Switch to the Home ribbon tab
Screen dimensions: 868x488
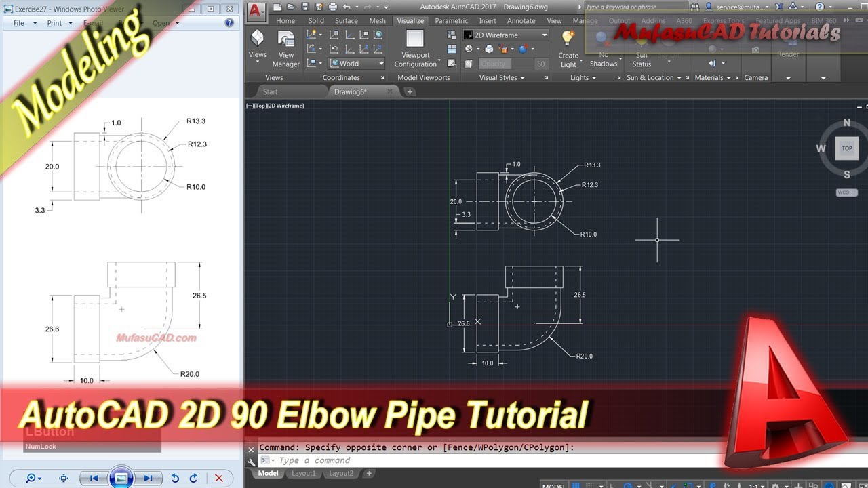pyautogui.click(x=285, y=21)
